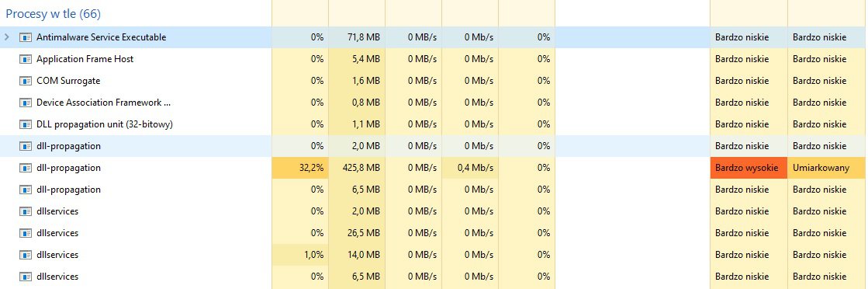Click the 71,8 MB memory cell
The height and width of the screenshot is (289, 868).
(x=357, y=37)
